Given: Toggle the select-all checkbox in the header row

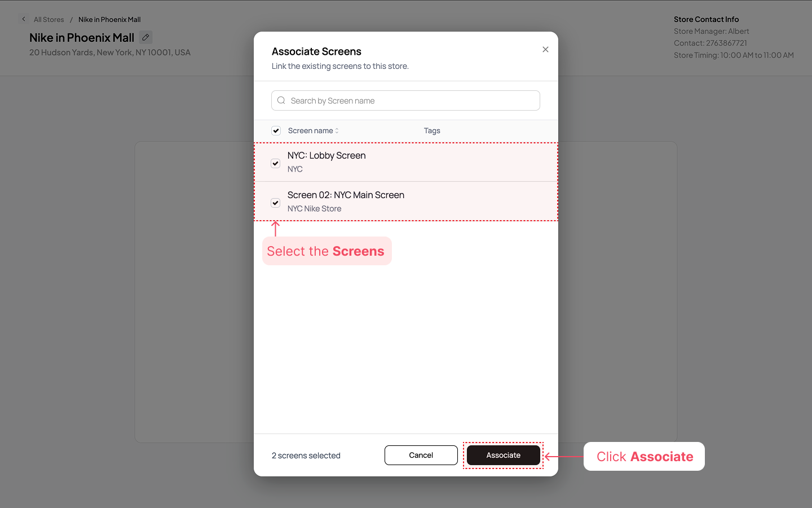Looking at the screenshot, I should point(276,131).
